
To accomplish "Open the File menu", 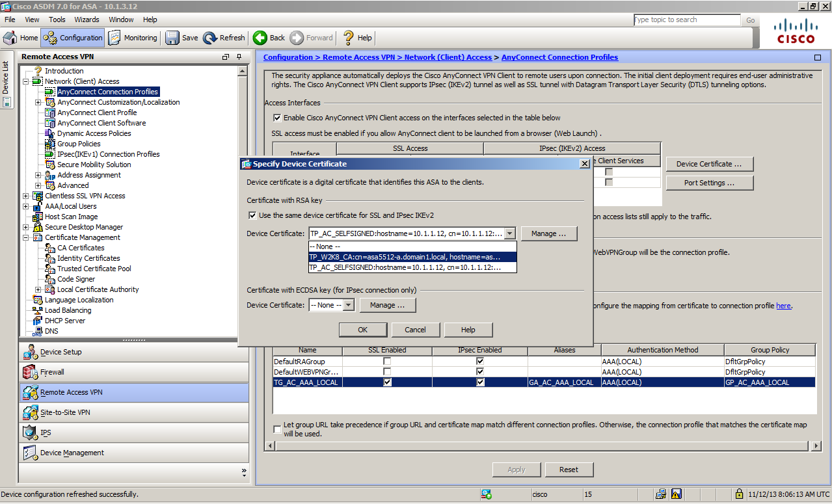I will click(x=10, y=20).
